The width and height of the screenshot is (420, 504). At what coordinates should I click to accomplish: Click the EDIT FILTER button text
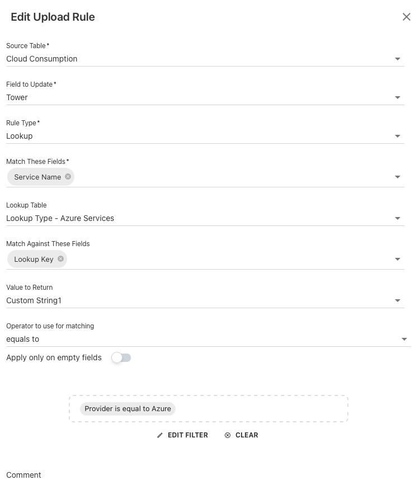[188, 435]
